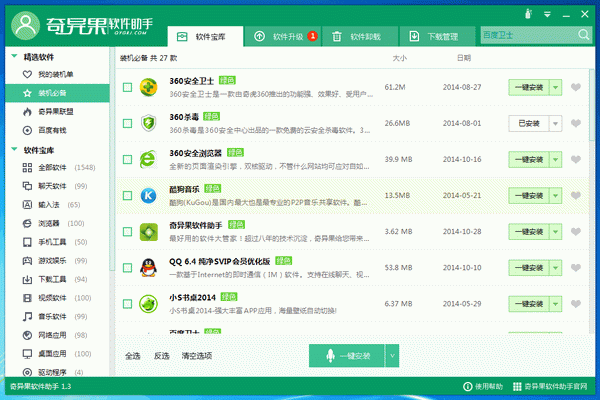Click the 酷狗音乐 K icon
The width and height of the screenshot is (600, 400).
click(x=148, y=196)
